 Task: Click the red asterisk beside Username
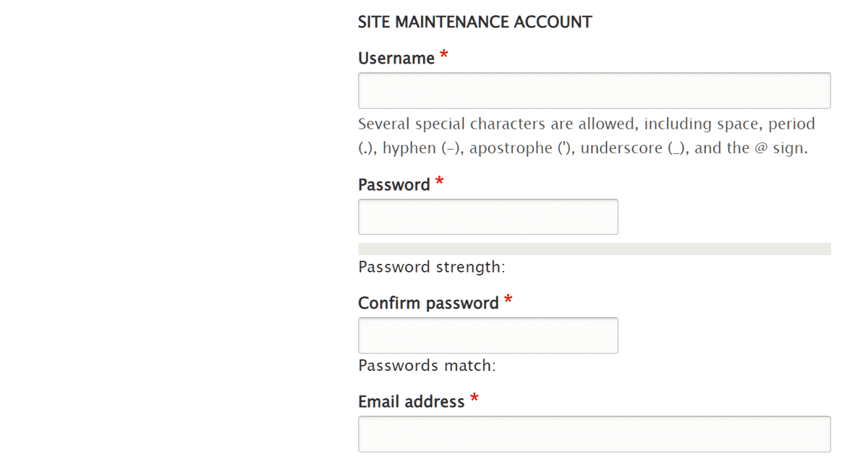(444, 56)
